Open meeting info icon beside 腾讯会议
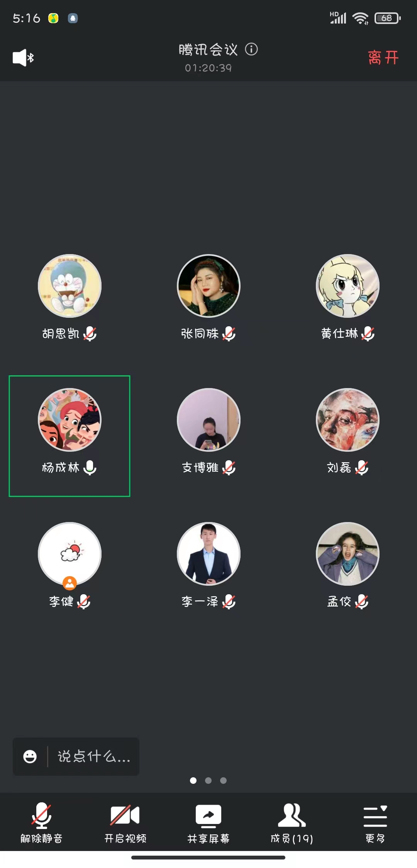 (251, 49)
